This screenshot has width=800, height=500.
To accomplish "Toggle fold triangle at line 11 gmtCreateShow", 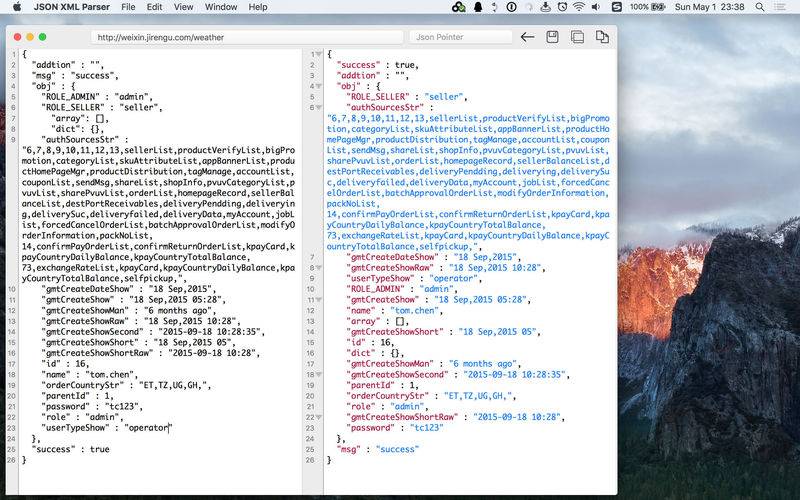I will (318, 300).
